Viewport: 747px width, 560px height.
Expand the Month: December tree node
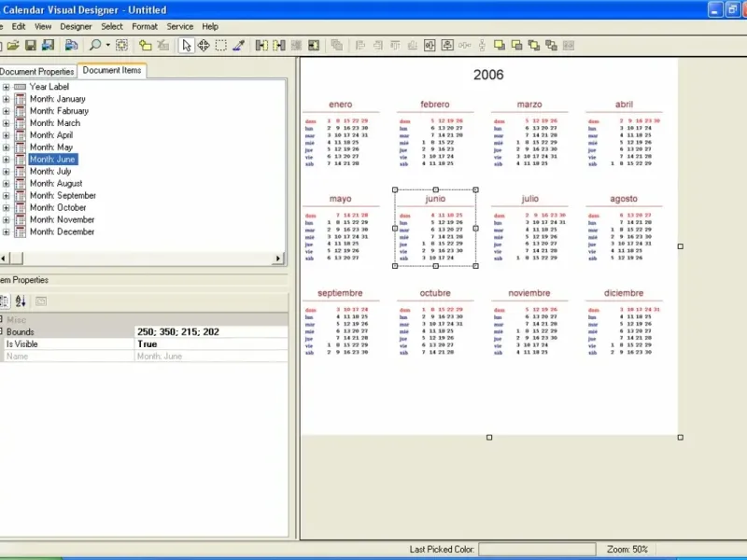(6, 231)
